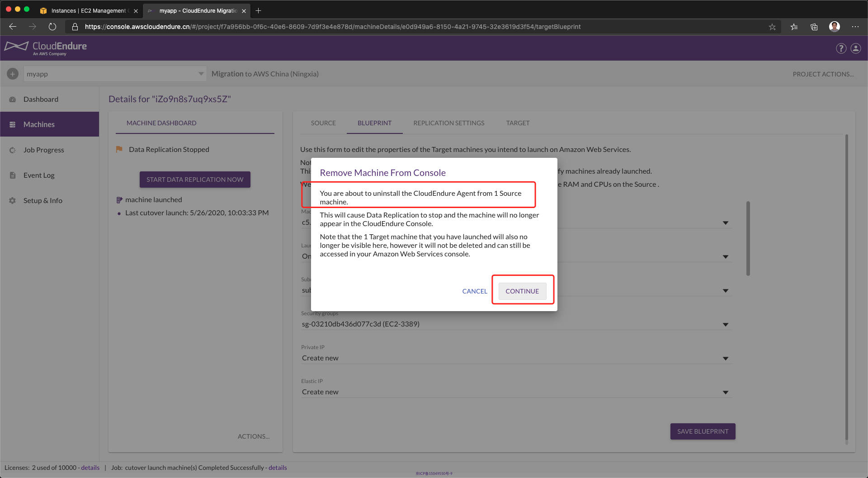Expand the Private IP dropdown
The height and width of the screenshot is (478, 868).
tap(725, 358)
